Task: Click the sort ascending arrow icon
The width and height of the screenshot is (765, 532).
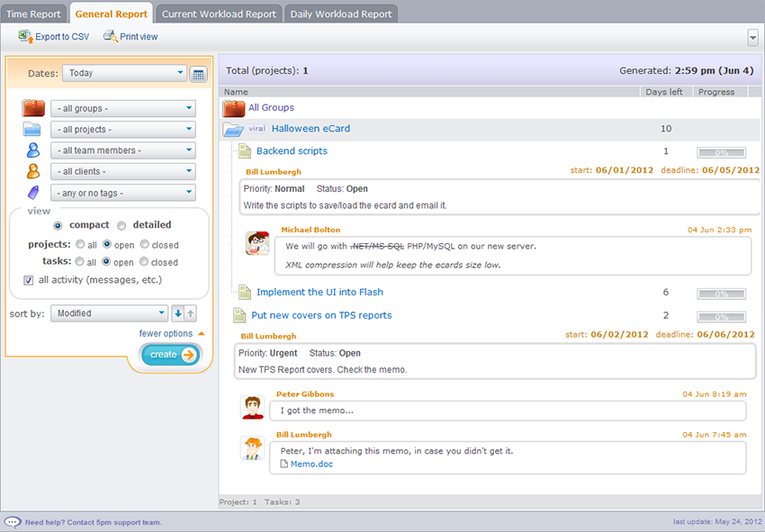Action: pyautogui.click(x=191, y=313)
